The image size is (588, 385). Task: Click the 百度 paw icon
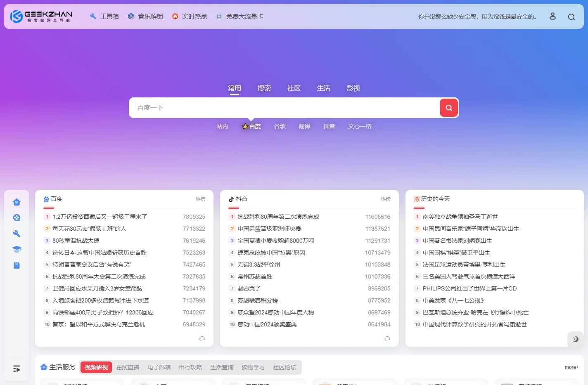[x=46, y=199]
